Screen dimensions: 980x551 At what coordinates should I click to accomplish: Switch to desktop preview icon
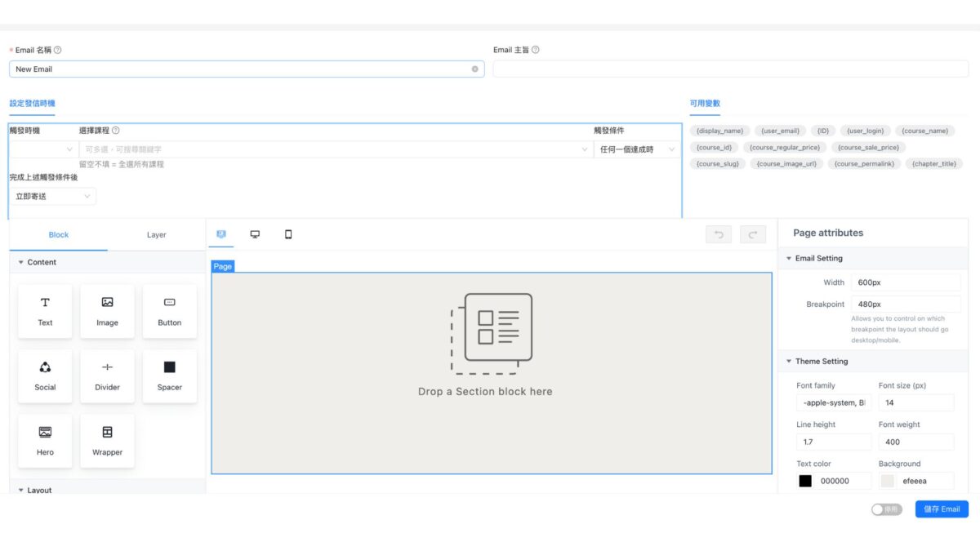(x=255, y=234)
